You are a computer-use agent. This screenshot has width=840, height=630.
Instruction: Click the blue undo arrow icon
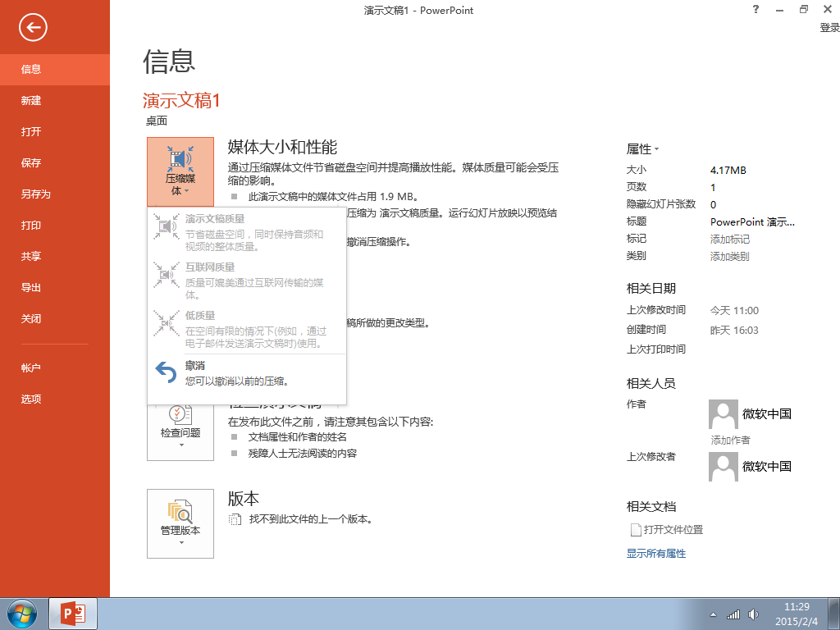[x=166, y=373]
